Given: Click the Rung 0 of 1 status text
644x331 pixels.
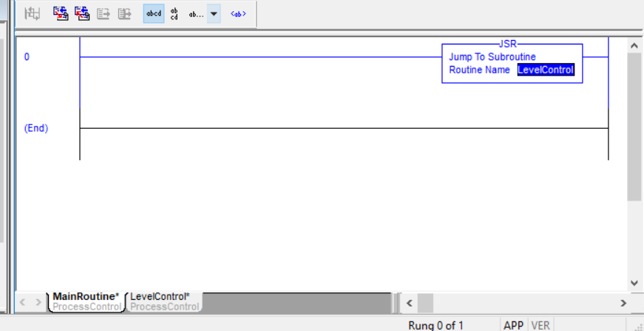Looking at the screenshot, I should 435,326.
